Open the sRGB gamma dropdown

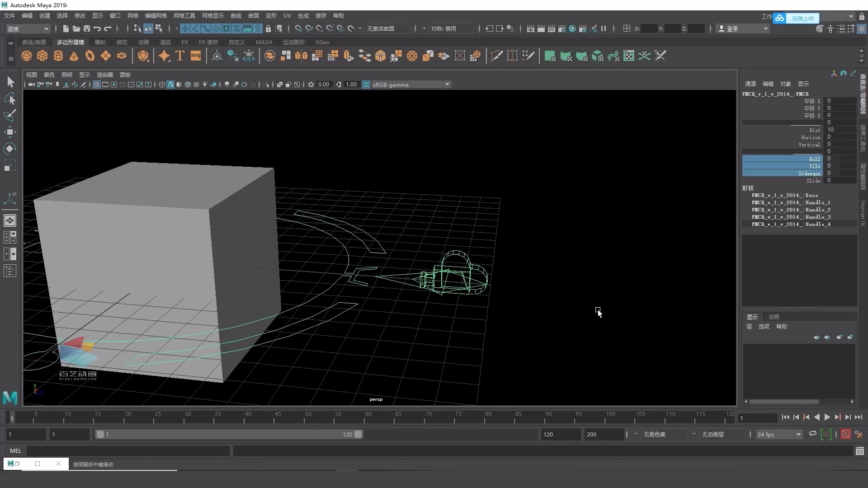(447, 84)
